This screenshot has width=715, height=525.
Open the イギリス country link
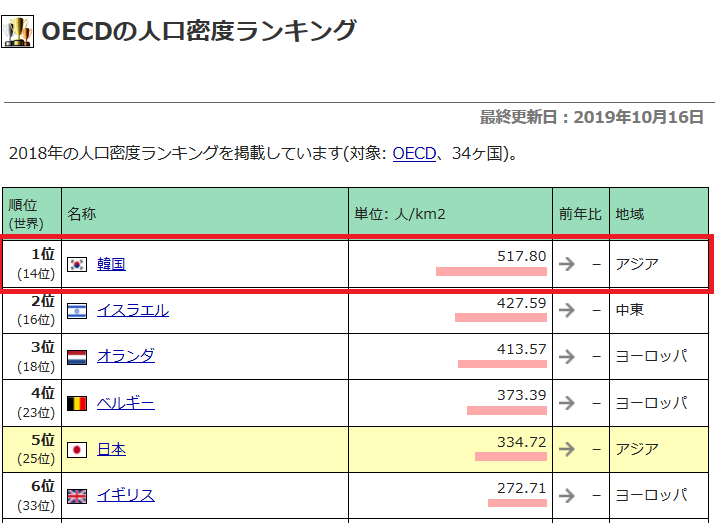tap(126, 496)
